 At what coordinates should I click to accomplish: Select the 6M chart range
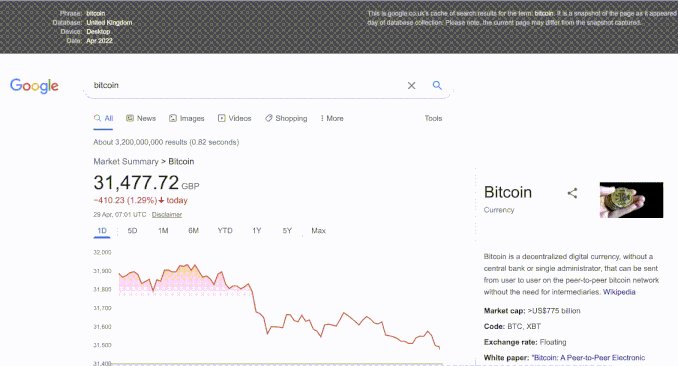tap(193, 231)
